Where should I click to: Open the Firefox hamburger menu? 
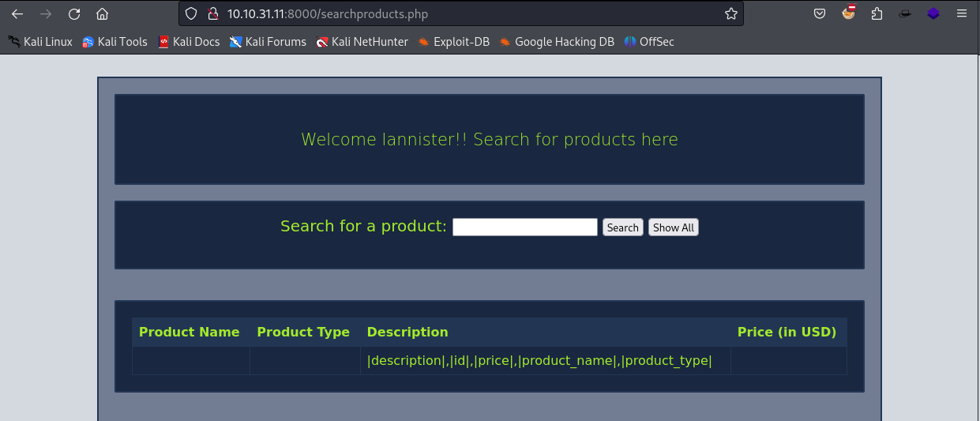click(x=962, y=13)
